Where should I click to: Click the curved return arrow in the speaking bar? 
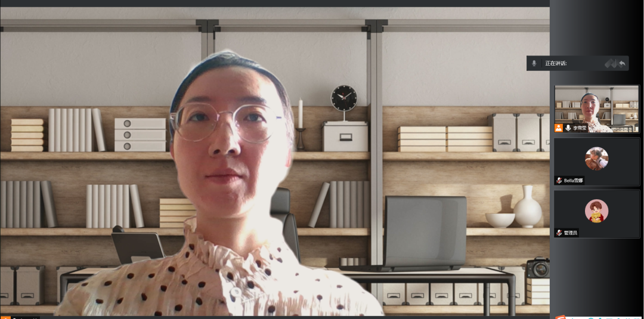(622, 63)
